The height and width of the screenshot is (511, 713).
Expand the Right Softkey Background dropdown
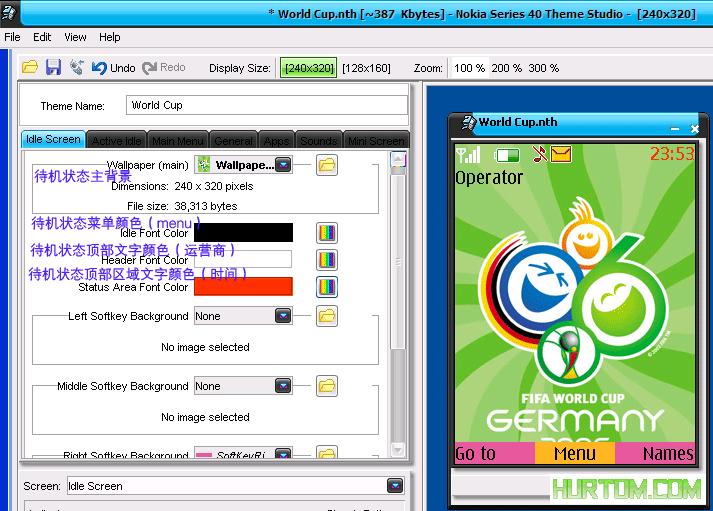pos(283,453)
